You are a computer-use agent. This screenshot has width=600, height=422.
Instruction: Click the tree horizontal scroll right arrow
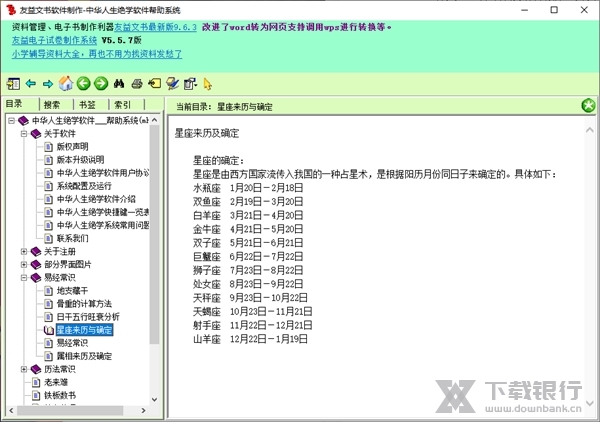click(143, 411)
